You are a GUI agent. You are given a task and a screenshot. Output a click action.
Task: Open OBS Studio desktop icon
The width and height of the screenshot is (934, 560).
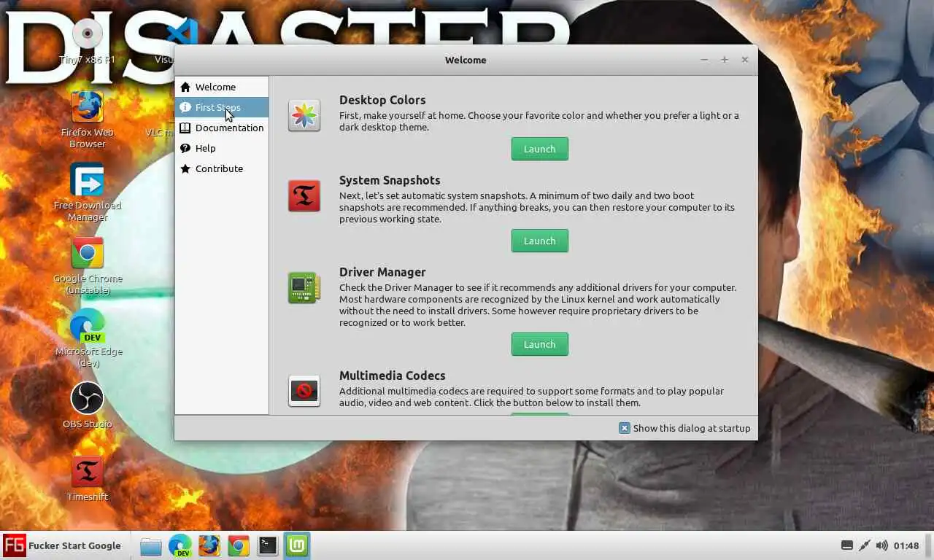click(x=88, y=405)
